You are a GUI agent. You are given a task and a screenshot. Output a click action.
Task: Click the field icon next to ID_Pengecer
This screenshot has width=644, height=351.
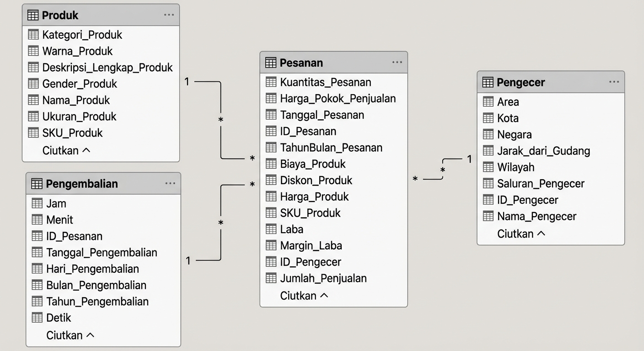(x=271, y=262)
